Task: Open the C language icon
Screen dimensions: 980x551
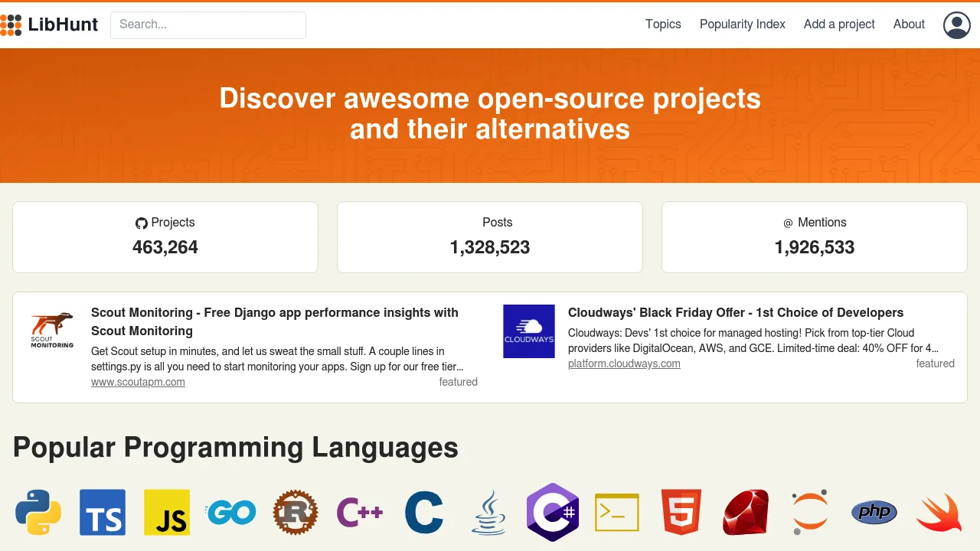Action: tap(424, 512)
